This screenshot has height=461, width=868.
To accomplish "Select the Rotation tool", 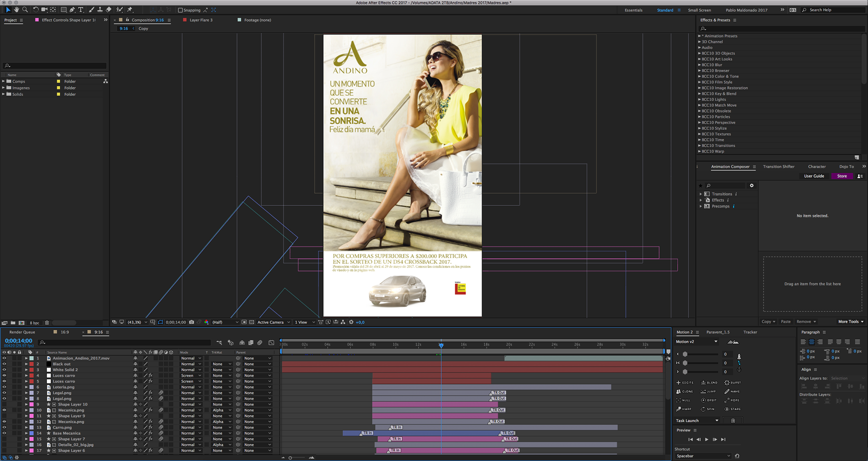I will click(x=36, y=10).
